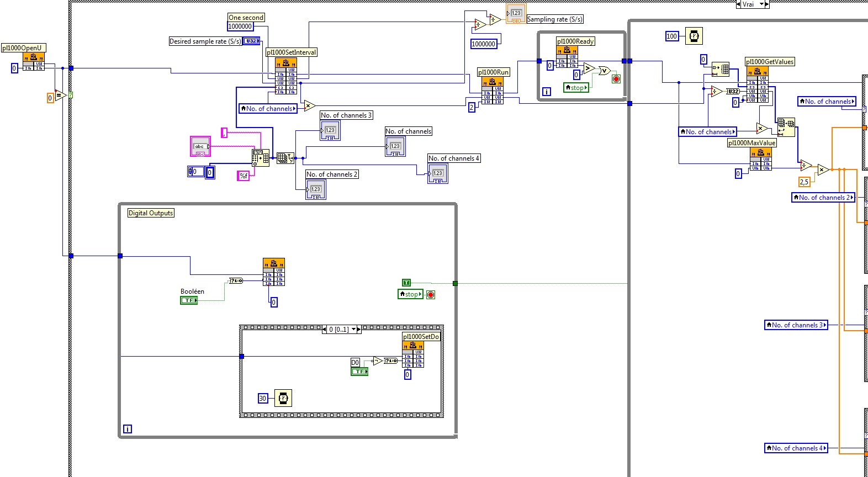
Task: Click the Greater Than comparison node
Action: pos(589,68)
